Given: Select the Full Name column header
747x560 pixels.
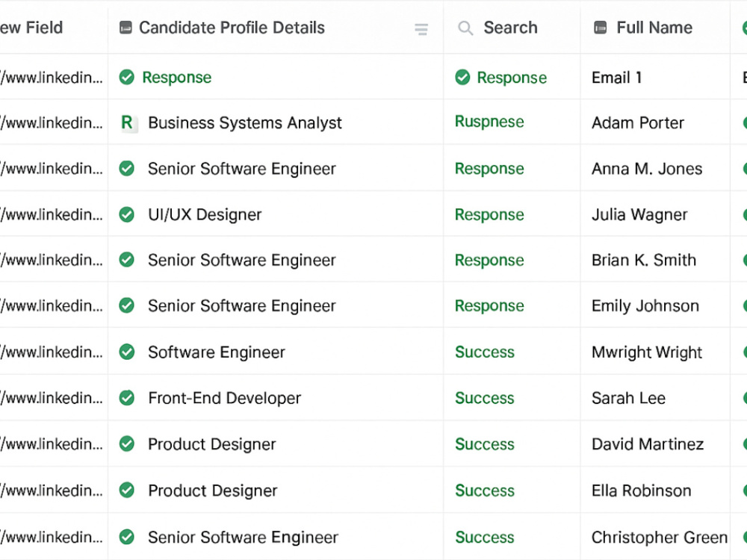Looking at the screenshot, I should tap(655, 28).
